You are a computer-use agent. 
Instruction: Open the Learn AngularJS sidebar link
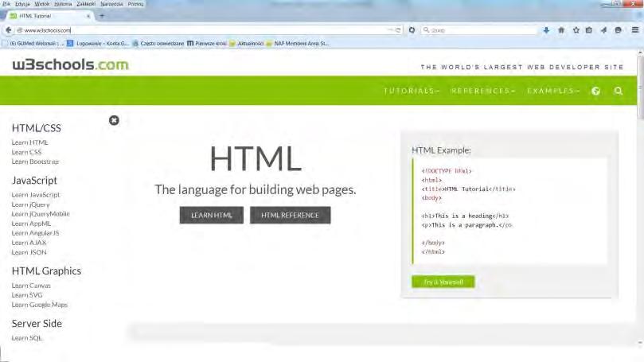[35, 233]
